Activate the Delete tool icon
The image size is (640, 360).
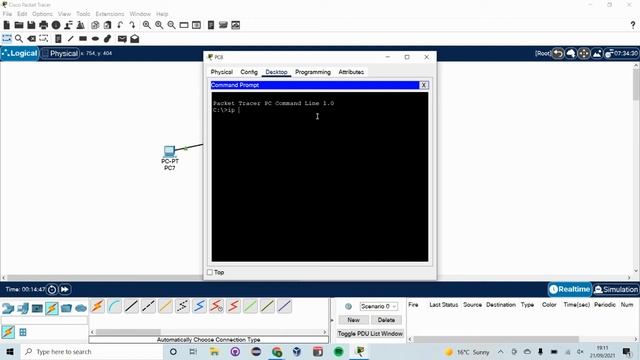31,39
